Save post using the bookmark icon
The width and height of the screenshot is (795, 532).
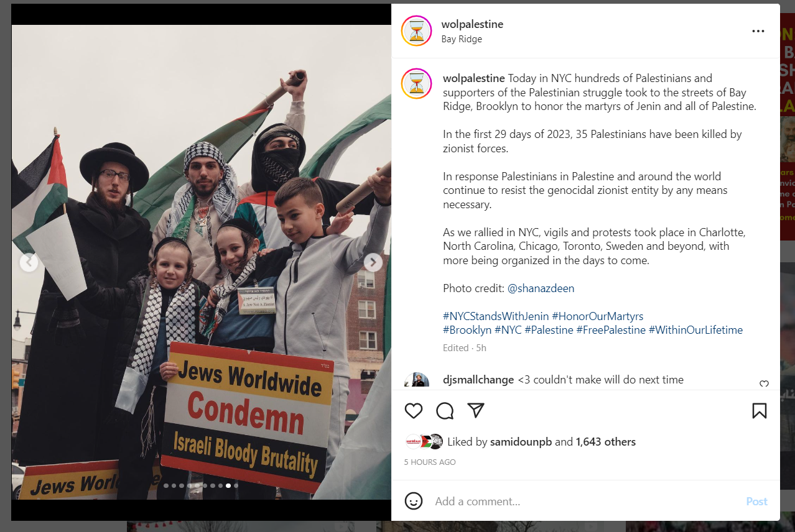759,411
